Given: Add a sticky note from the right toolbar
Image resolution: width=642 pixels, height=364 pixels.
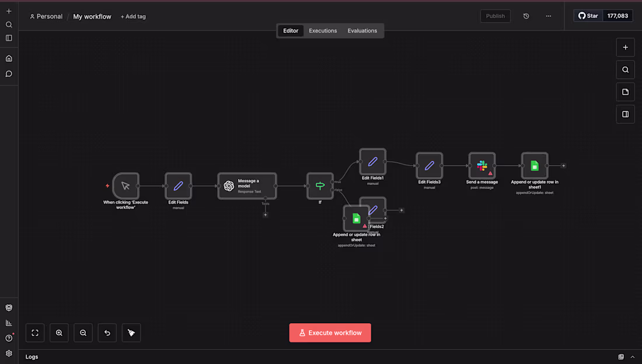Looking at the screenshot, I should pyautogui.click(x=625, y=92).
